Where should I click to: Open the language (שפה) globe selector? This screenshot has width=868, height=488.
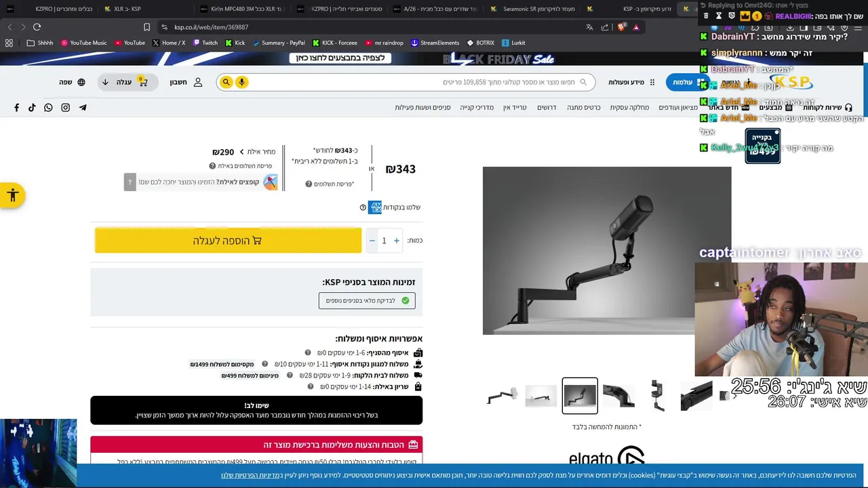click(81, 82)
